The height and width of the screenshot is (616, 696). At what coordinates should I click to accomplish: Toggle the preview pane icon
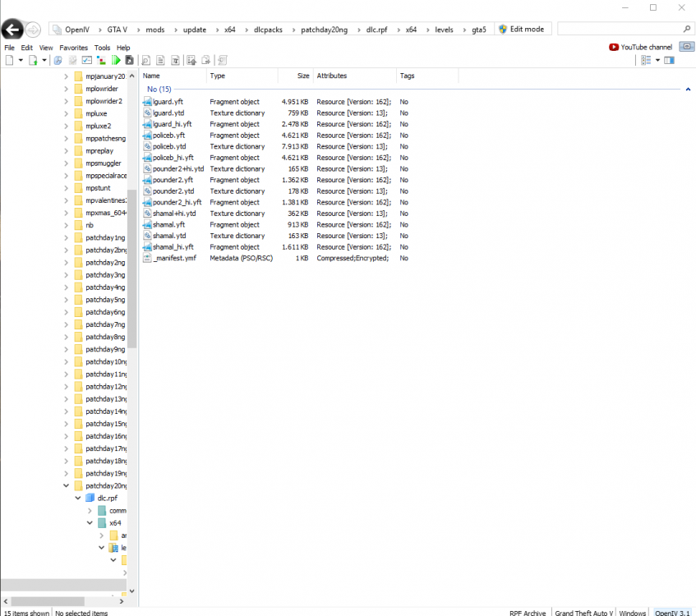click(x=670, y=60)
